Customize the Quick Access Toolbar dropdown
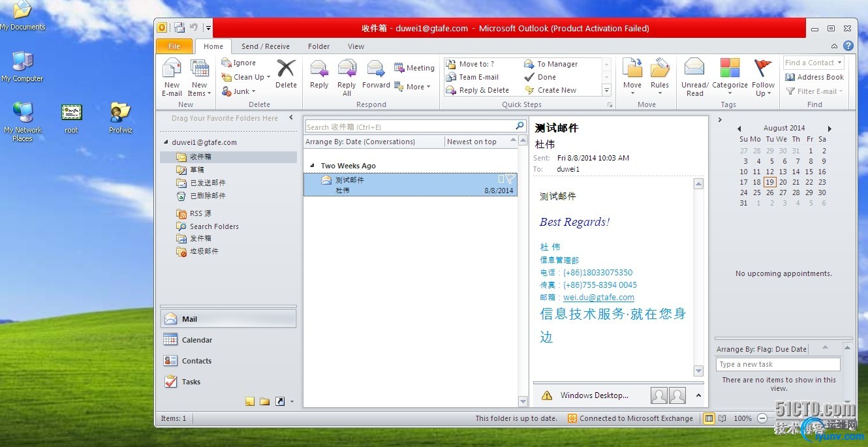 tap(208, 28)
